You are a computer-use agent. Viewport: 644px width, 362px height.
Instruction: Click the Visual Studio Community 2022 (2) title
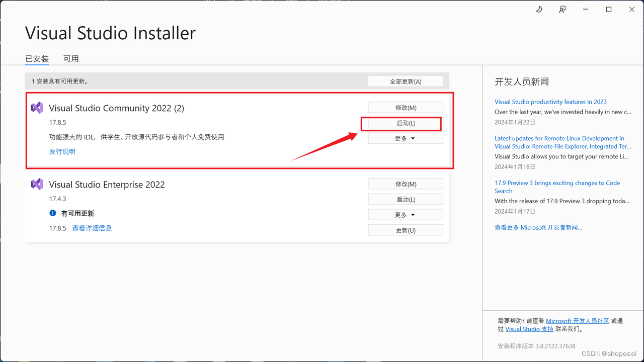tap(117, 108)
